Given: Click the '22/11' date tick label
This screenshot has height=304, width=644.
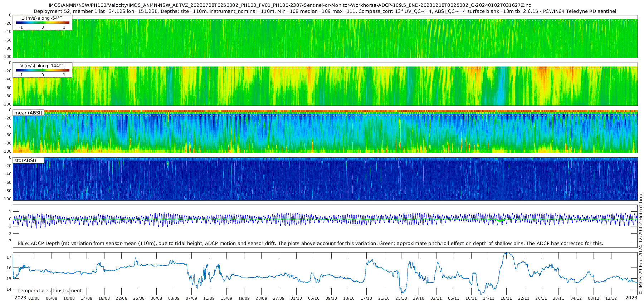Looking at the screenshot, I should [524, 298].
